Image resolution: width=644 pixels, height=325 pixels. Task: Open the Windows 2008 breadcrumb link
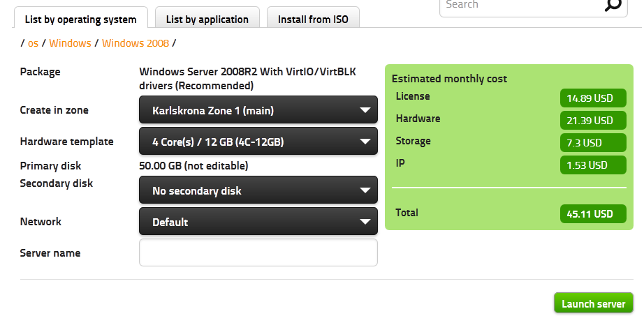click(x=136, y=43)
